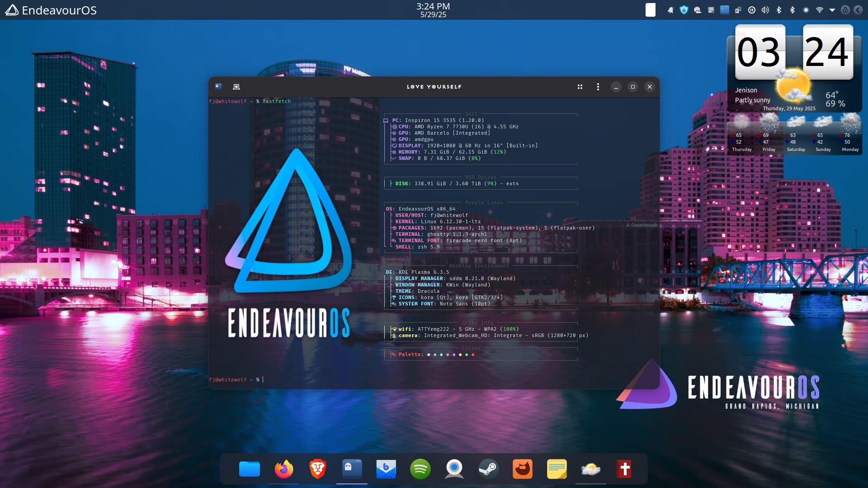The width and height of the screenshot is (868, 488).
Task: Select the Friday forecast in the weather widget
Action: pyautogui.click(x=769, y=133)
